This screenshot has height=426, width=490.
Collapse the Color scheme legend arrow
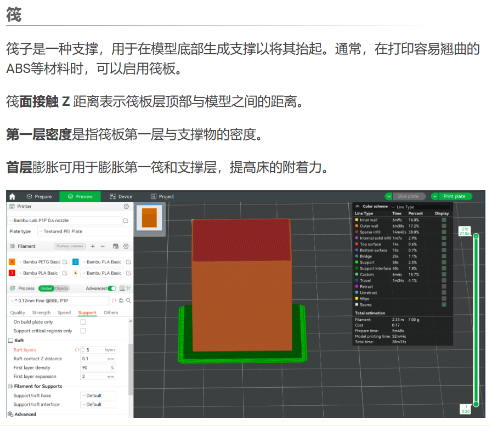[x=357, y=206]
